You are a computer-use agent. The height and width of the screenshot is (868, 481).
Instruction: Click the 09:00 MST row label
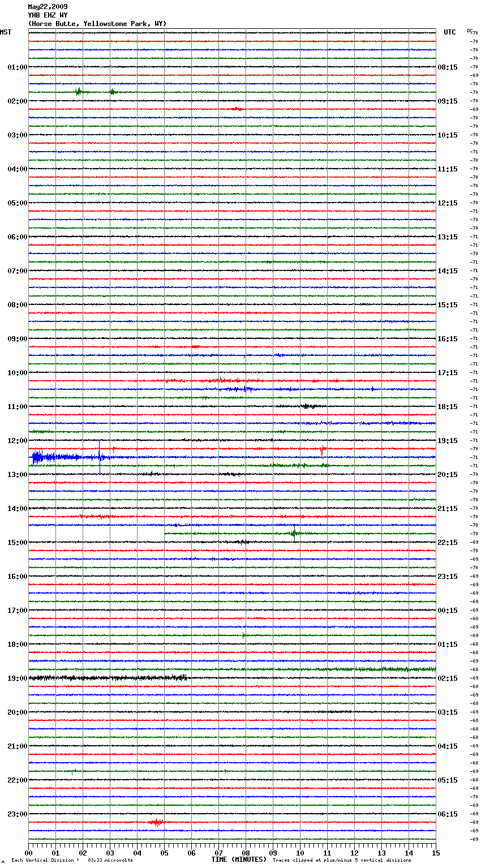[18, 339]
